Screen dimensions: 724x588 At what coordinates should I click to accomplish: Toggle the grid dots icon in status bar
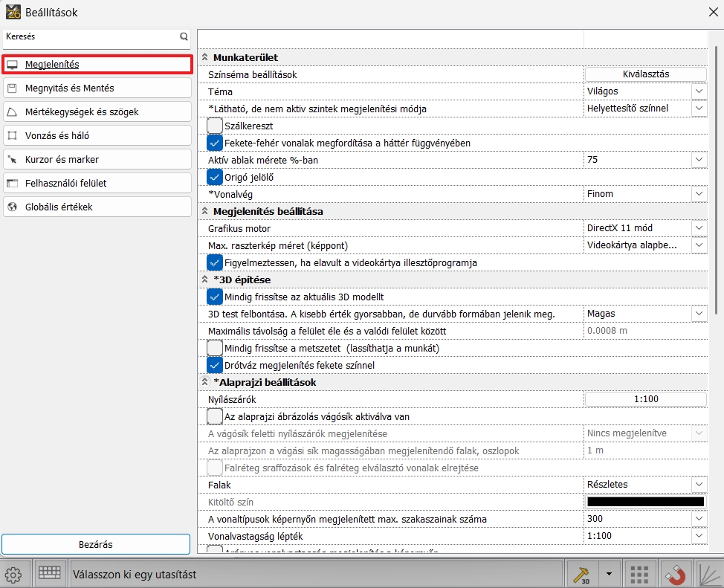pyautogui.click(x=639, y=574)
